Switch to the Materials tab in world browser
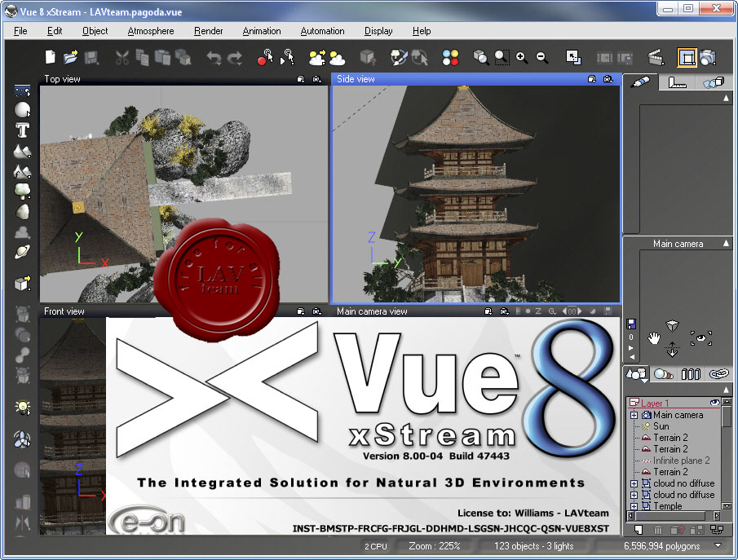Screen dimensions: 738x560 pyautogui.click(x=664, y=374)
